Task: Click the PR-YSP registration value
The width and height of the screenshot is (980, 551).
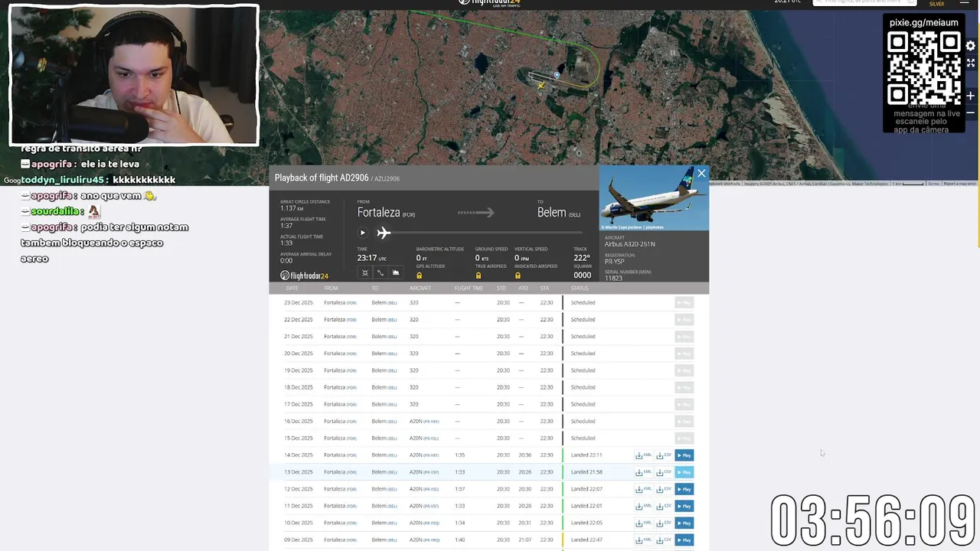Action: (615, 262)
